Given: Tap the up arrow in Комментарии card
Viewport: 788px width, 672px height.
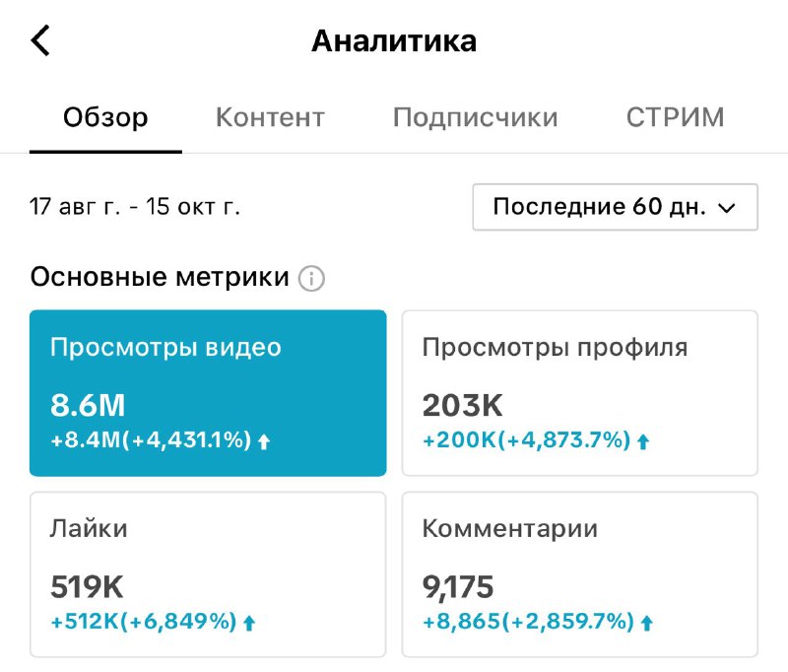Looking at the screenshot, I should (x=647, y=624).
